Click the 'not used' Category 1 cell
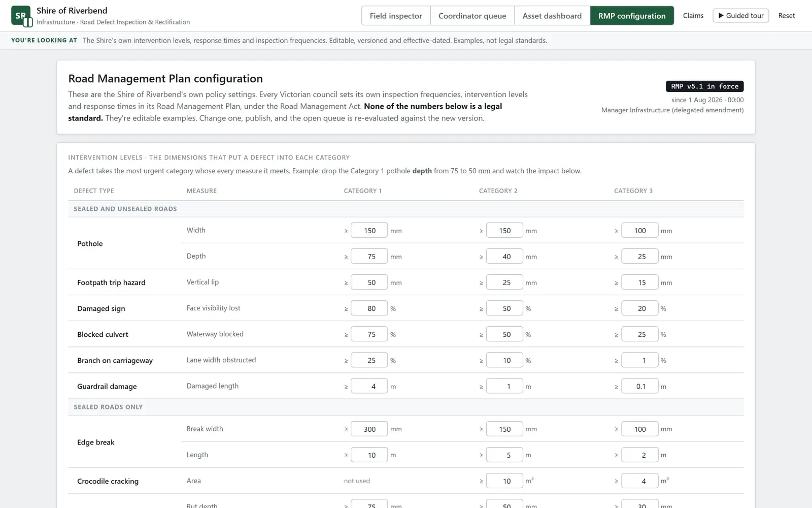 pyautogui.click(x=357, y=481)
